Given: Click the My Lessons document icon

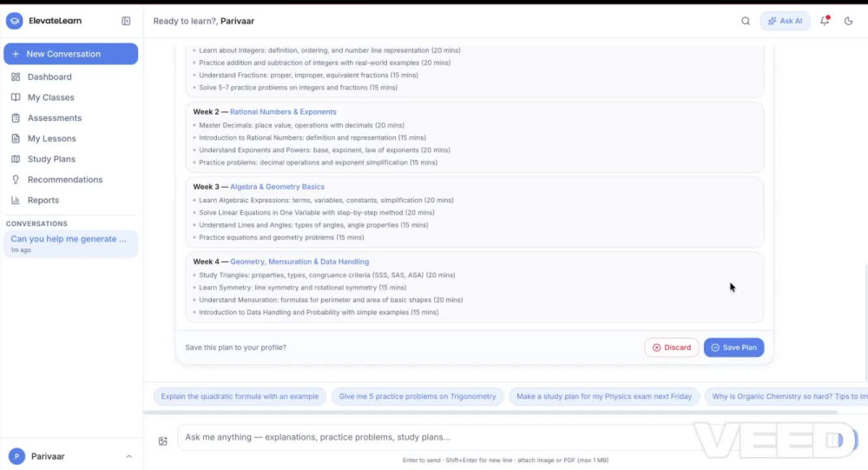Looking at the screenshot, I should (16, 138).
